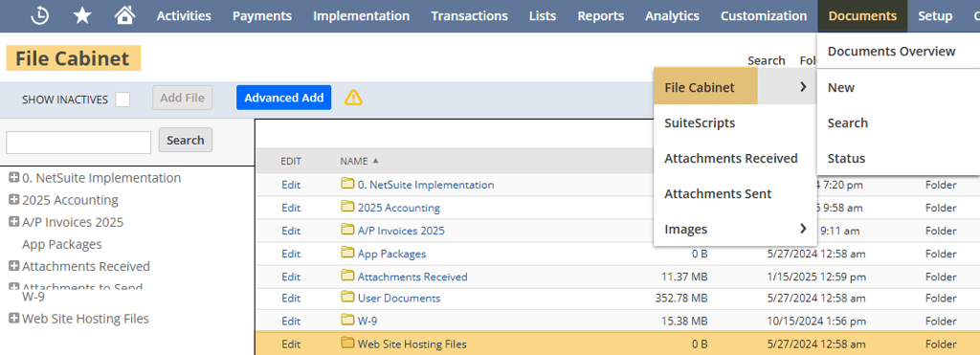
Task: Focus the folder search text field
Action: (78, 142)
